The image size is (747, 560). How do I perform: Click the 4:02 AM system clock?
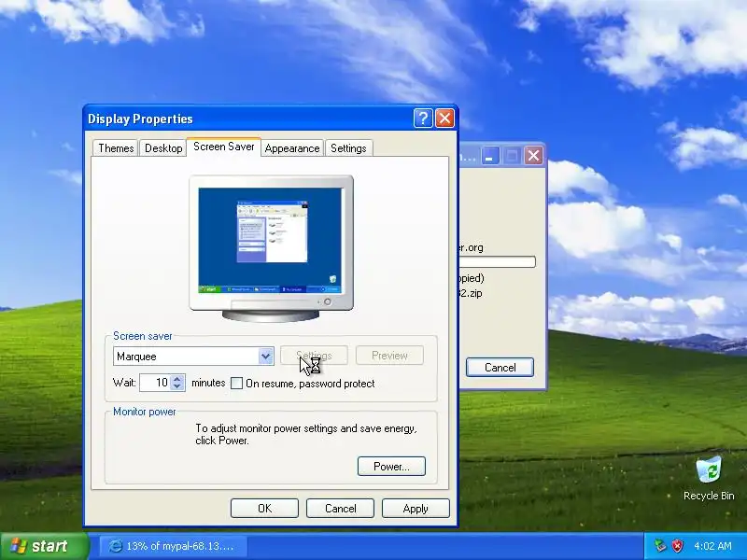click(x=712, y=546)
